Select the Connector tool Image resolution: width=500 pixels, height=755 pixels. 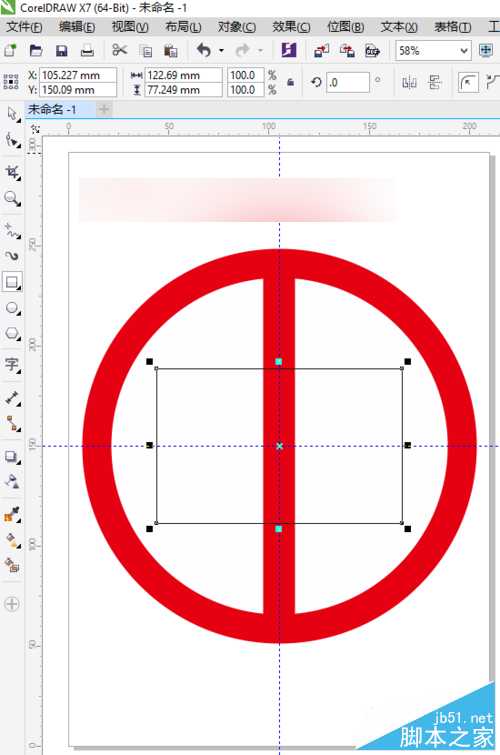point(12,423)
